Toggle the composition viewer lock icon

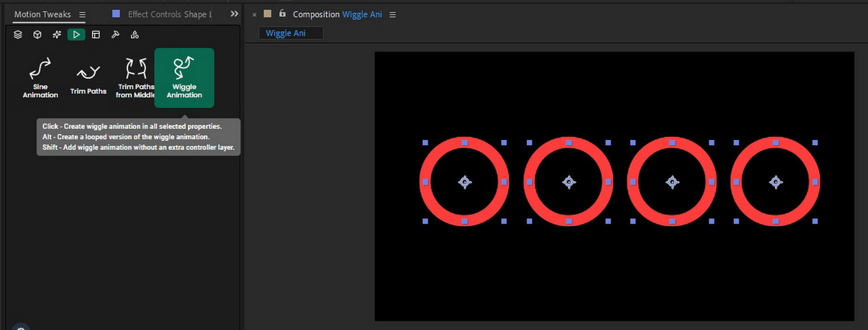(x=282, y=14)
